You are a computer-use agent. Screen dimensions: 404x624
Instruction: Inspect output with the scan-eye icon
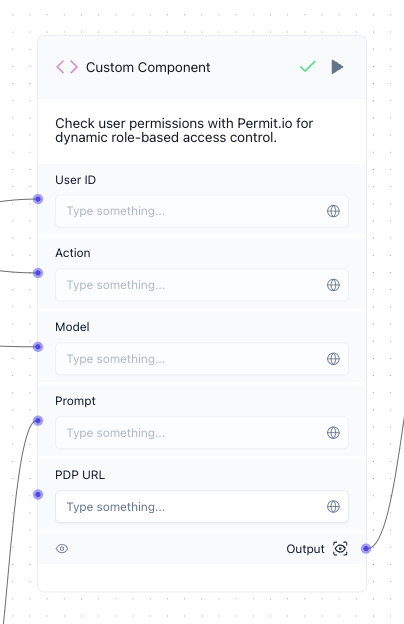340,549
